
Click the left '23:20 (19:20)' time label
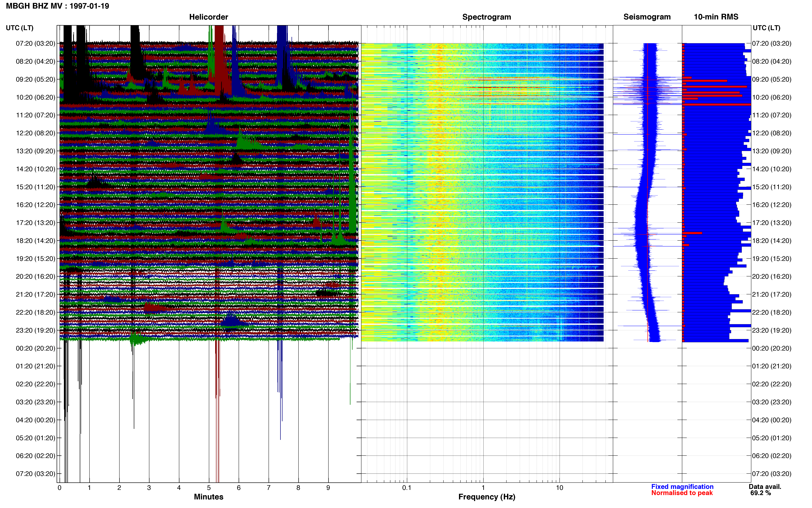point(36,330)
